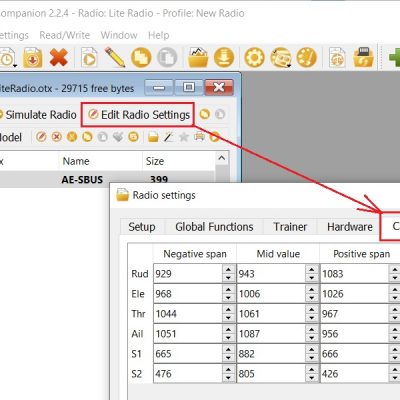The height and width of the screenshot is (400, 400).
Task: Click the Simulate Radio button
Action: [37, 115]
